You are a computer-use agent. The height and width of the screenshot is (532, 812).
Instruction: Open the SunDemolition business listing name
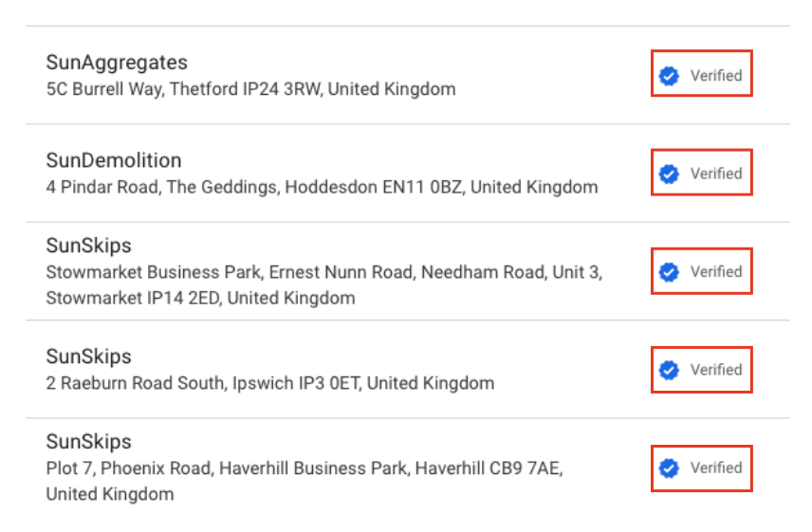pyautogui.click(x=114, y=160)
